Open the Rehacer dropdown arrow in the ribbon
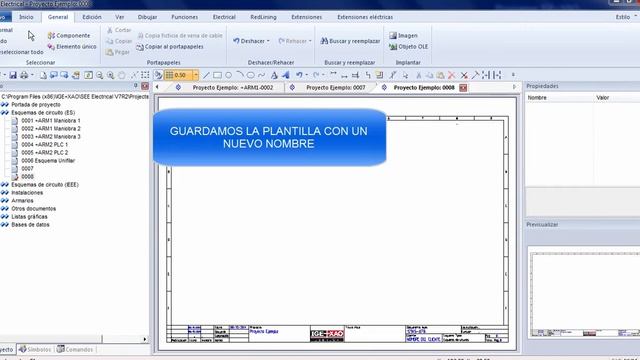Screen dimensions: 640x360 (x=310, y=41)
